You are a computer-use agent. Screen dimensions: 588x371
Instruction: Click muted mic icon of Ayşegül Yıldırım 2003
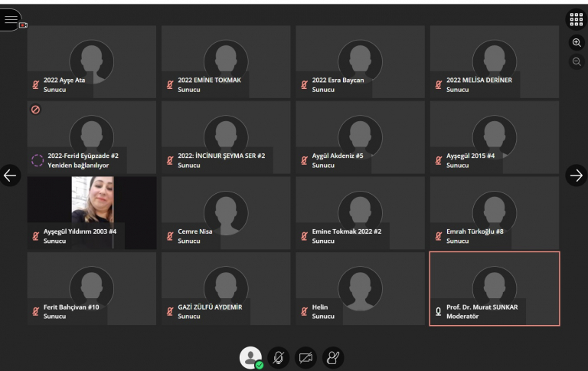click(x=36, y=236)
